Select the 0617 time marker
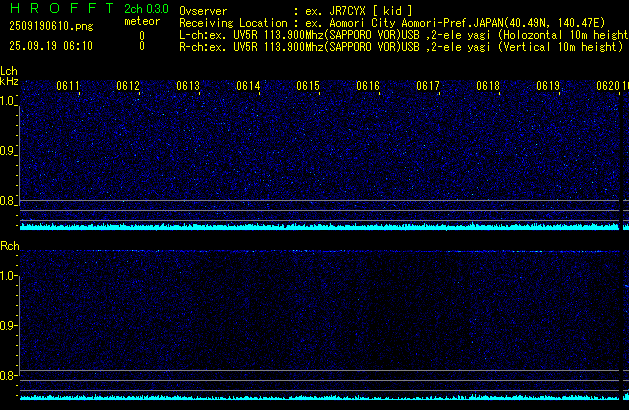629x410 pixels. coord(428,87)
